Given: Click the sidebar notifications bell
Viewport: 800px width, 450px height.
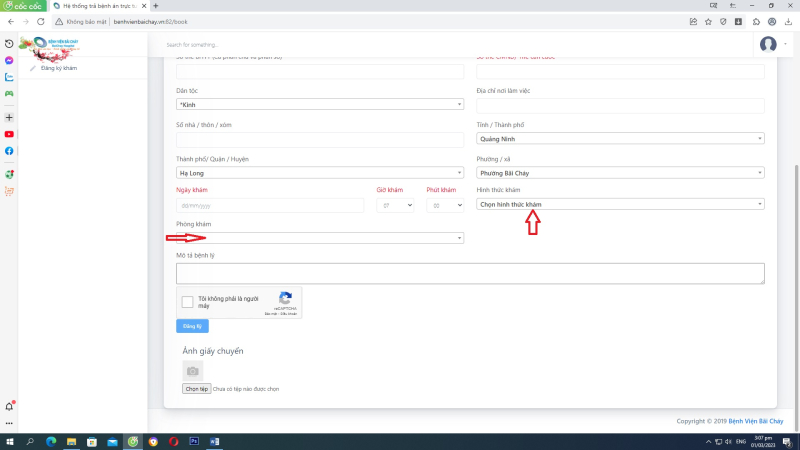Looking at the screenshot, I should 9,406.
